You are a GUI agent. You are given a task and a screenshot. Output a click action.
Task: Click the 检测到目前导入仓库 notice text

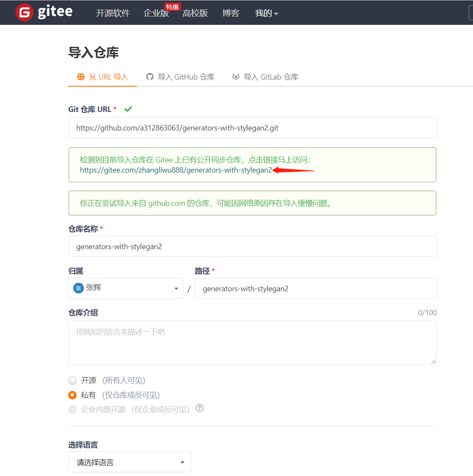click(x=195, y=160)
